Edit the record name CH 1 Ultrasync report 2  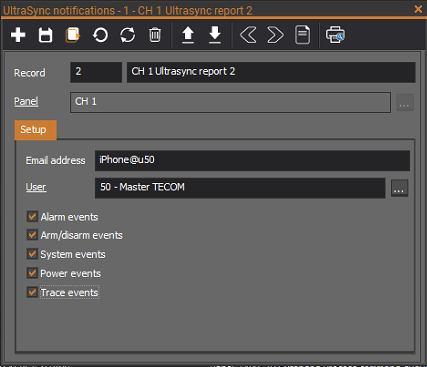[x=271, y=72]
